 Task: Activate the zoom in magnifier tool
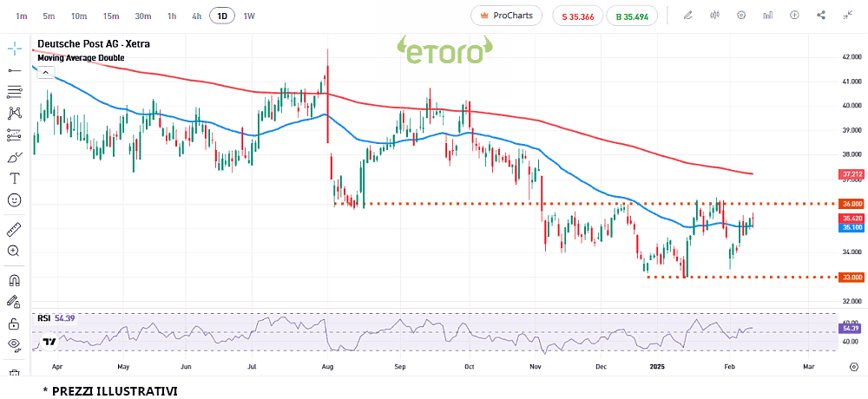14,251
